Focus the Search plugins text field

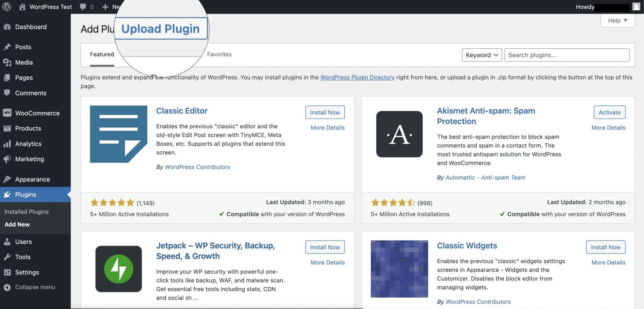pyautogui.click(x=567, y=55)
